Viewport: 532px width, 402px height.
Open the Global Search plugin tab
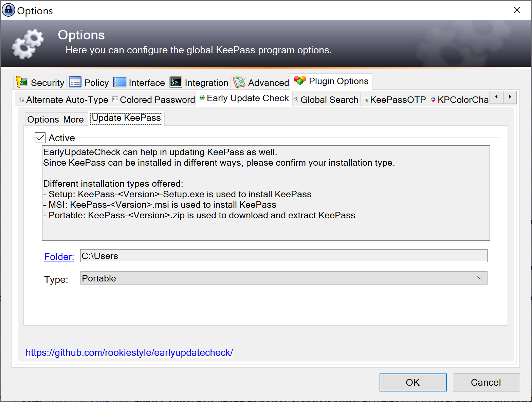326,100
